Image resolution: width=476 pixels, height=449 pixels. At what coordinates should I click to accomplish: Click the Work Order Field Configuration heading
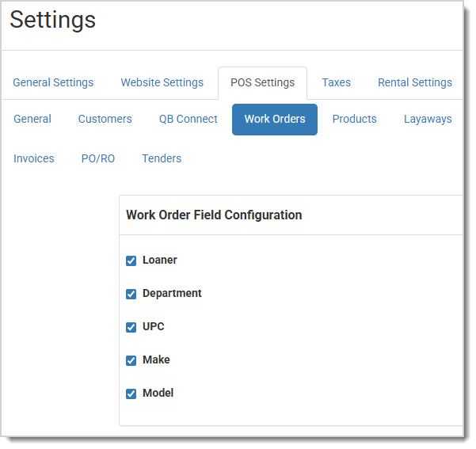(x=214, y=215)
